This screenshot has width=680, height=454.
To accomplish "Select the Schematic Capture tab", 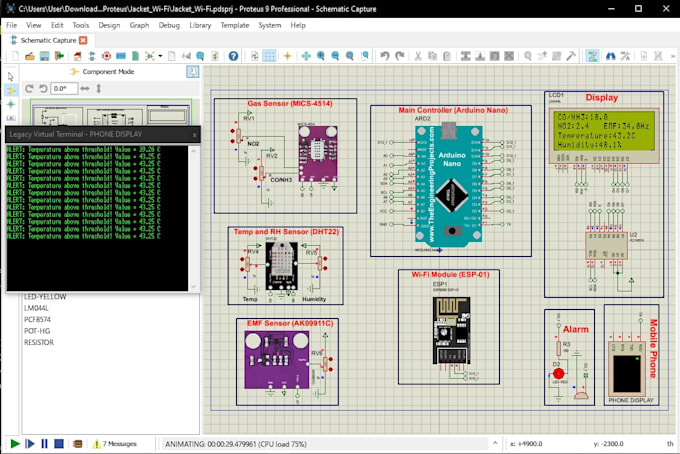I will [x=48, y=40].
